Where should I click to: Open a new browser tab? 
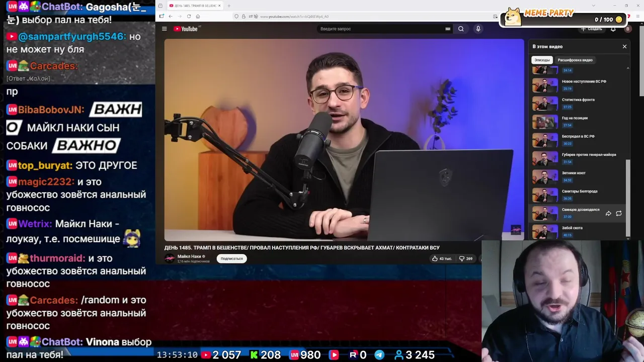(x=228, y=6)
